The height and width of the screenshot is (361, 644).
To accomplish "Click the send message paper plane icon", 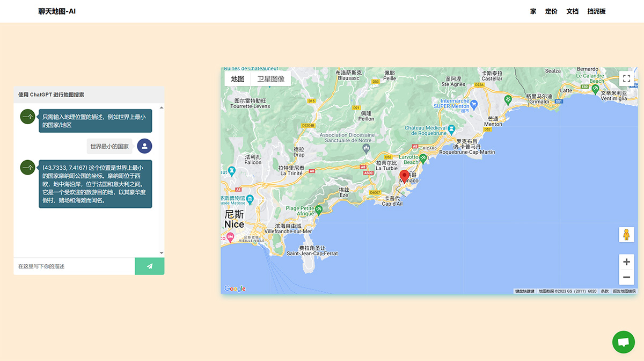I will point(150,266).
